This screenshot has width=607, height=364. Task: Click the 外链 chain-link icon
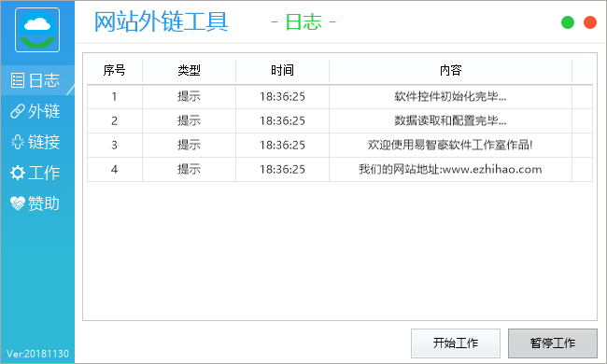[x=18, y=111]
